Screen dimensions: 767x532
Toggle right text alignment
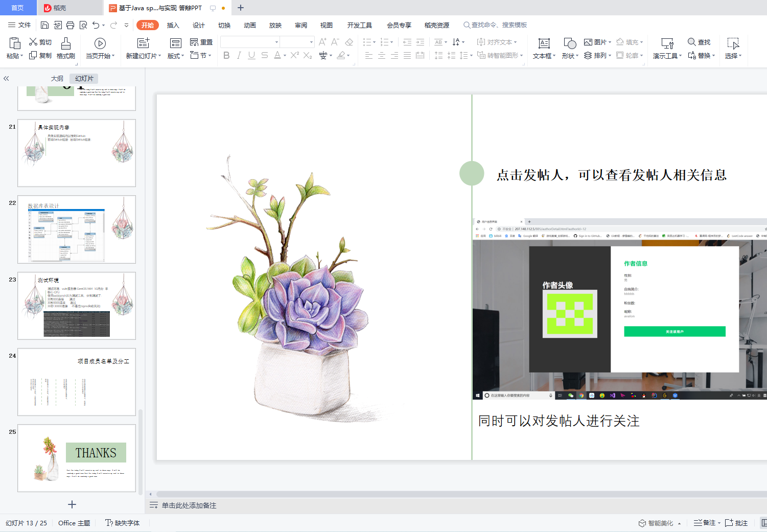[x=394, y=55]
